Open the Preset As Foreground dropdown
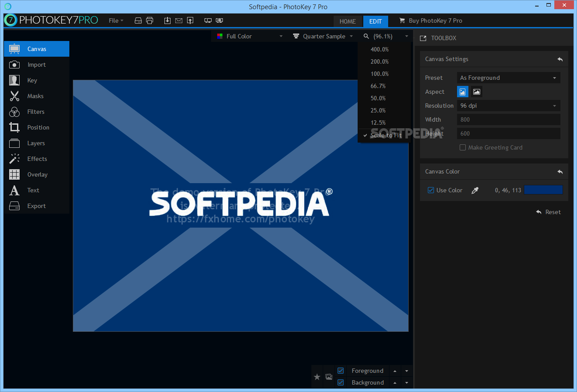The width and height of the screenshot is (577, 392). 509,78
